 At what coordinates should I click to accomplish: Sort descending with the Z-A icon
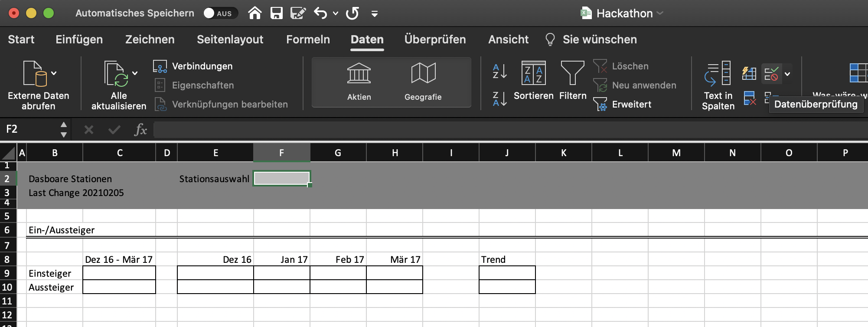499,99
